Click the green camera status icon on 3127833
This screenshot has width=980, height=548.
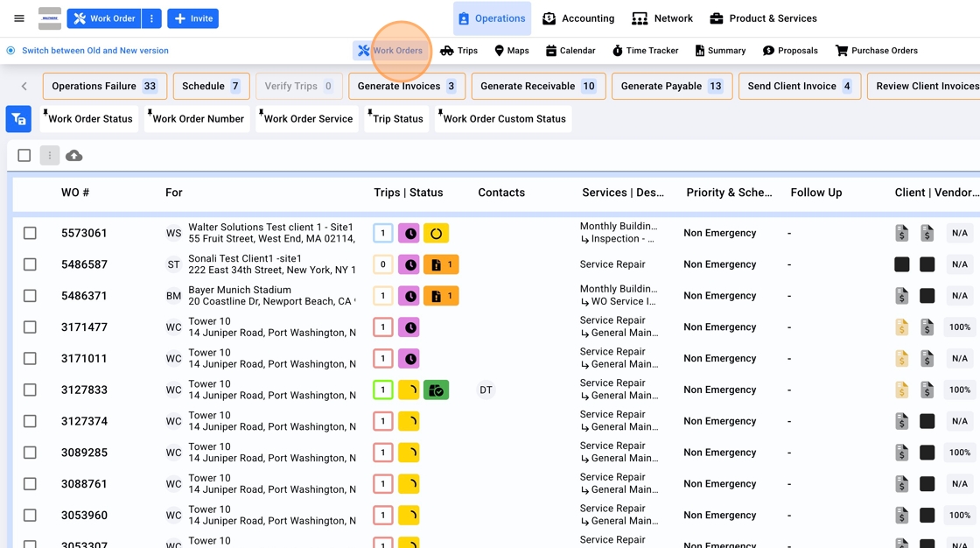pyautogui.click(x=436, y=390)
